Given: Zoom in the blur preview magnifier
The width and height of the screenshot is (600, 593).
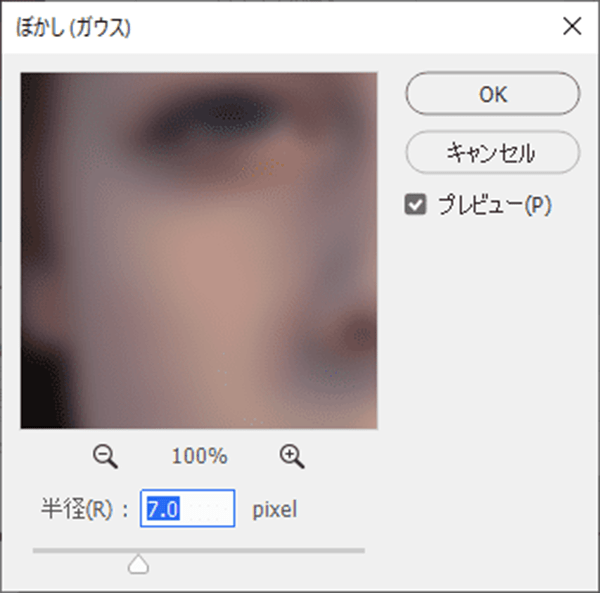Looking at the screenshot, I should pyautogui.click(x=292, y=456).
